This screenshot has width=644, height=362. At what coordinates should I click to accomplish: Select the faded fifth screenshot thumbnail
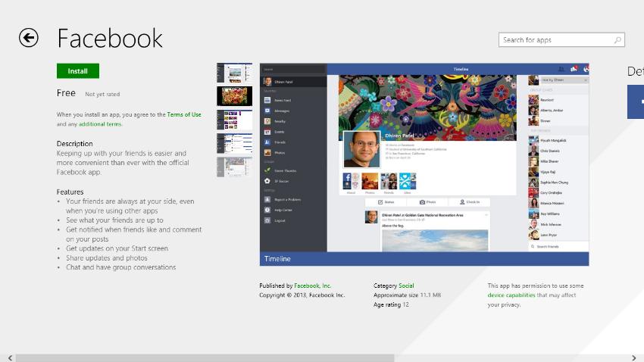click(235, 167)
